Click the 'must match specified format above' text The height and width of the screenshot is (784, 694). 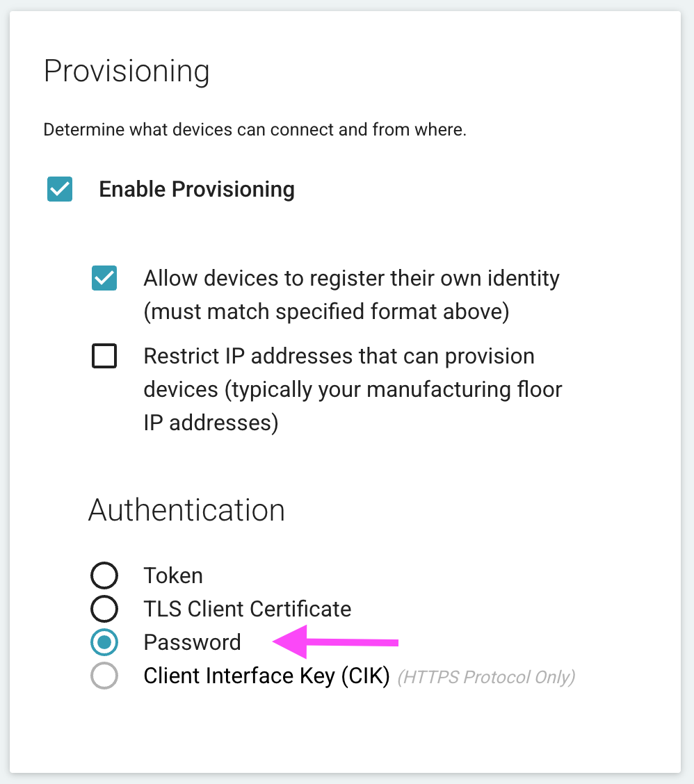[x=326, y=312]
